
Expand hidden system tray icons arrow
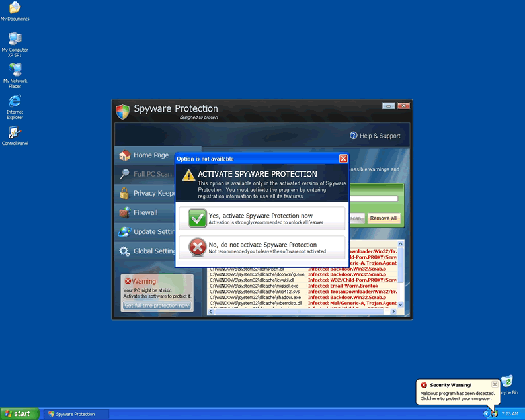(x=486, y=413)
